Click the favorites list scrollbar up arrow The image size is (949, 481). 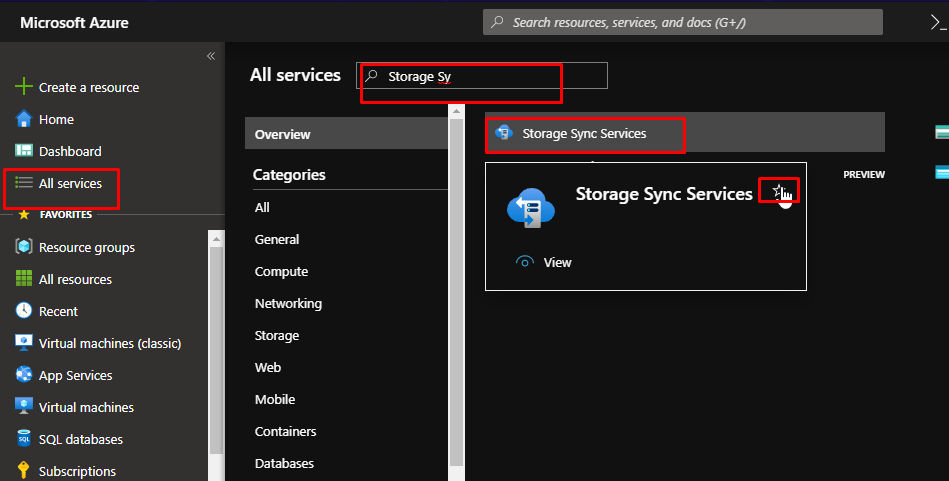point(216,239)
